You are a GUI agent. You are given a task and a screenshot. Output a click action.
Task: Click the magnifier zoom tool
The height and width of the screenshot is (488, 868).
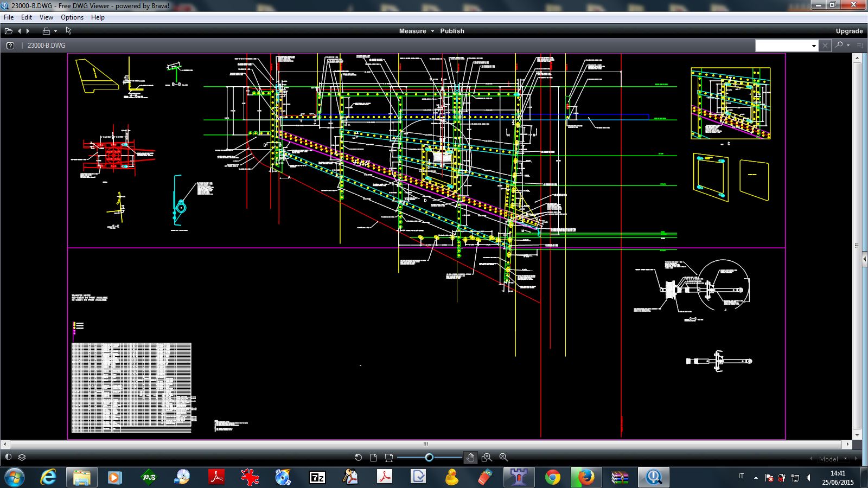click(503, 458)
